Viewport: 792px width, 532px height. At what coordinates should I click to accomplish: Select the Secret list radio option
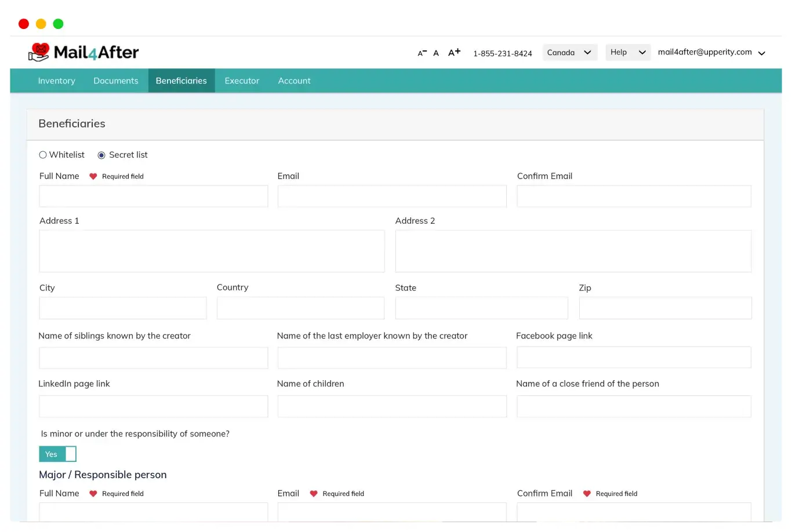101,155
